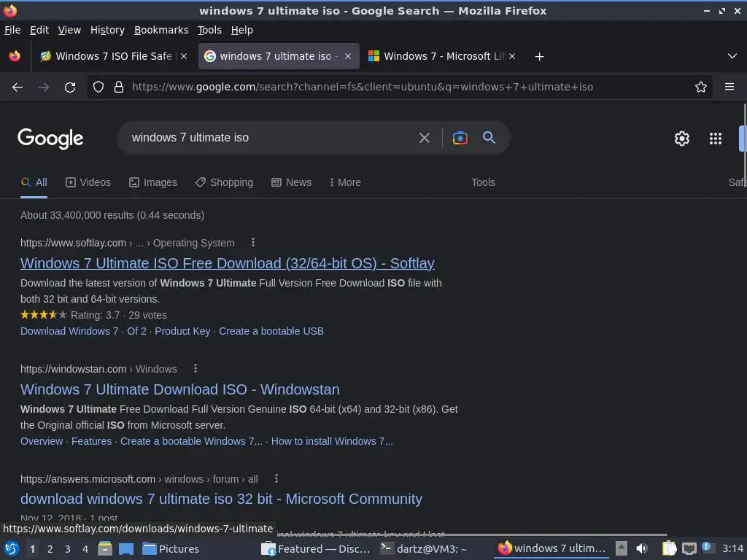The image size is (747, 560).
Task: Clear the search box with X icon
Action: pos(424,138)
